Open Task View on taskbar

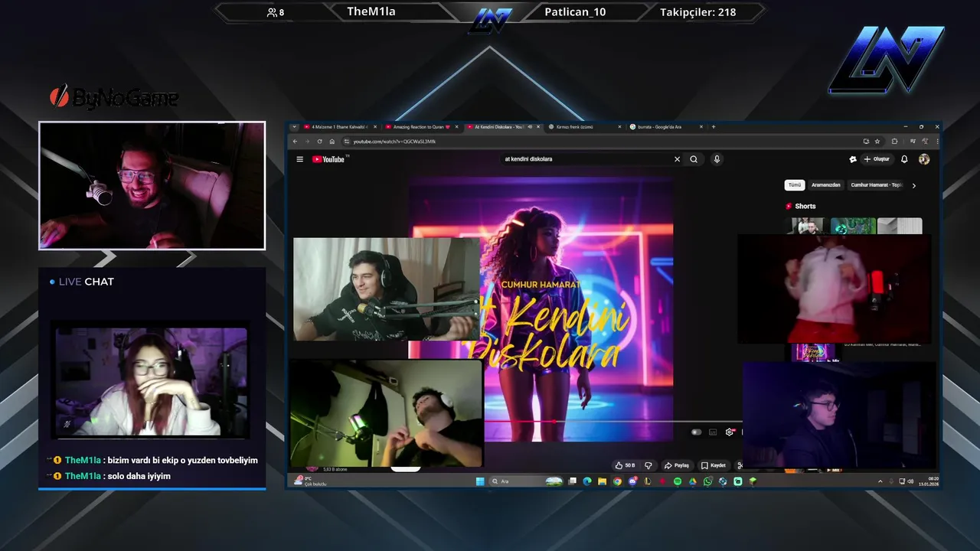[x=572, y=481]
